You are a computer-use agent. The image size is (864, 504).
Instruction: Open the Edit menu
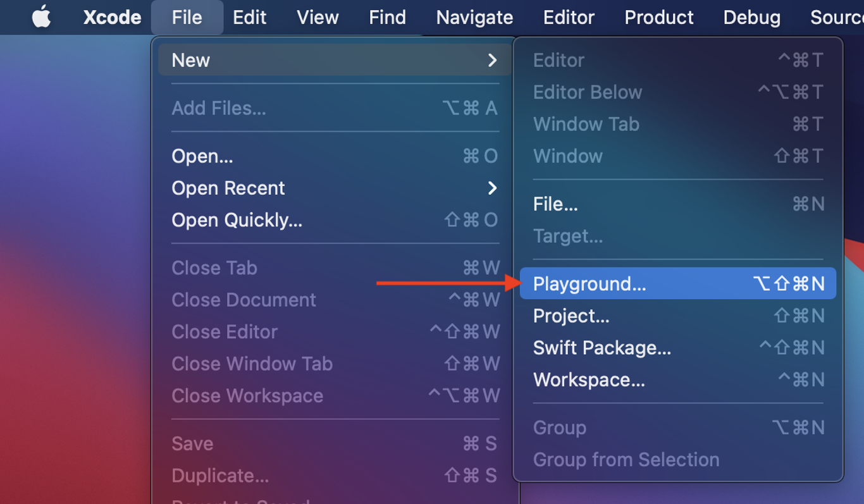[250, 17]
